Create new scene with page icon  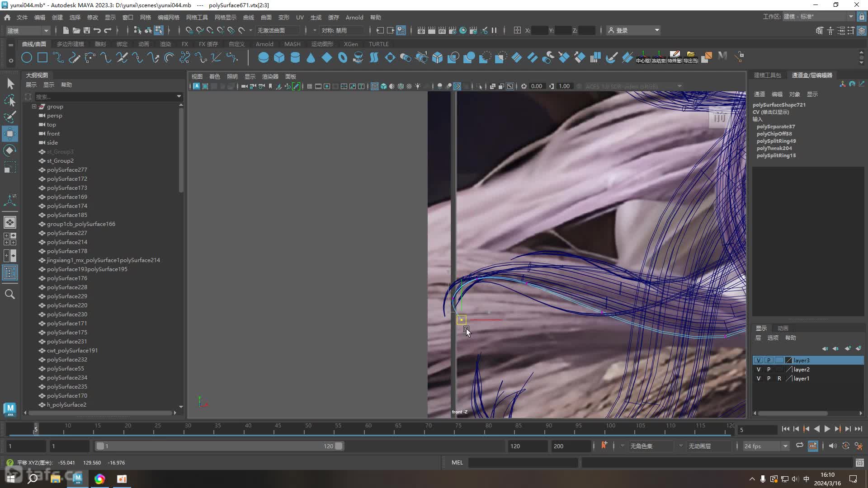tap(66, 30)
